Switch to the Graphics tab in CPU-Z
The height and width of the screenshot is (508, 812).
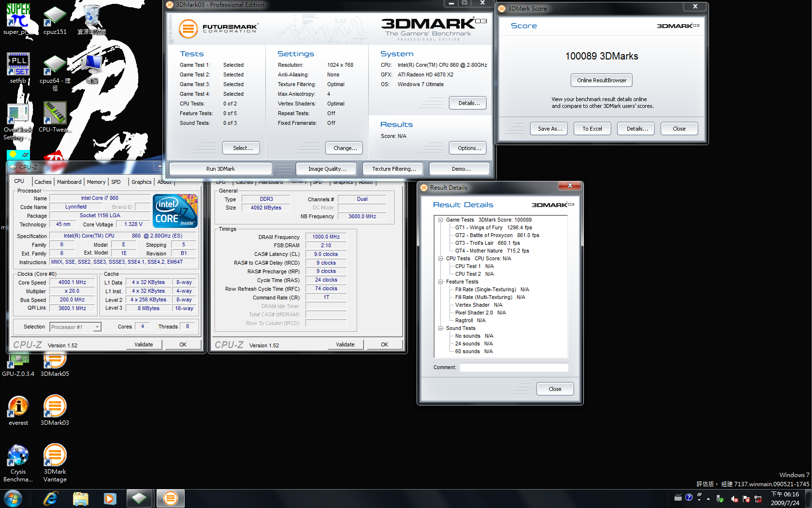pyautogui.click(x=141, y=182)
